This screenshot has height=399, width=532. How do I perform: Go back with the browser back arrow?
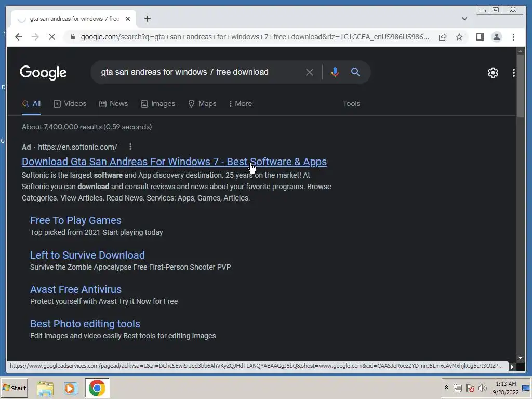click(19, 37)
